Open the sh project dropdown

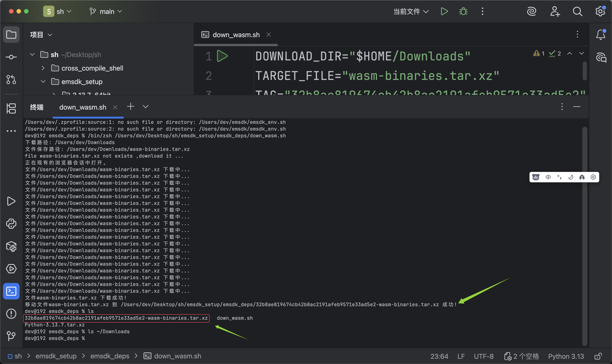[58, 11]
